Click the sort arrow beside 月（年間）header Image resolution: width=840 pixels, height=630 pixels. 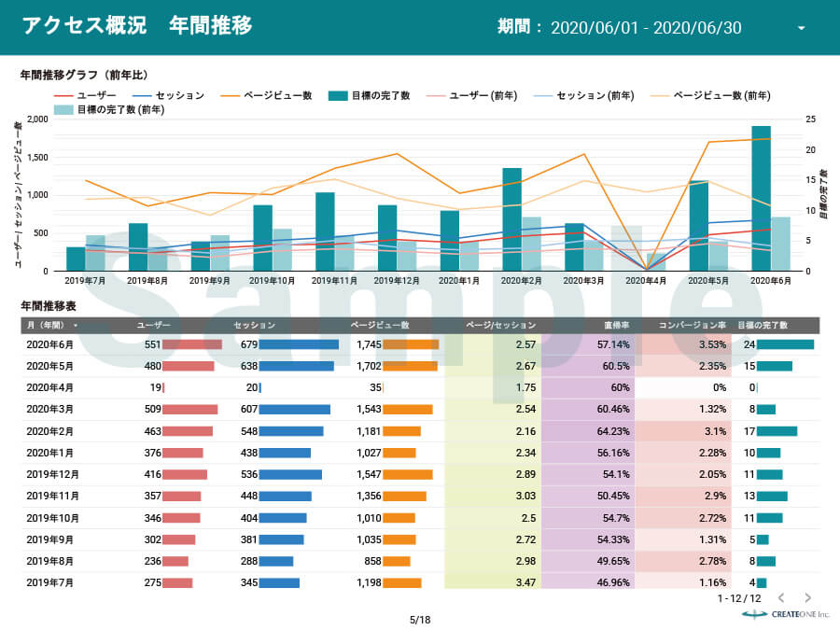[76, 326]
